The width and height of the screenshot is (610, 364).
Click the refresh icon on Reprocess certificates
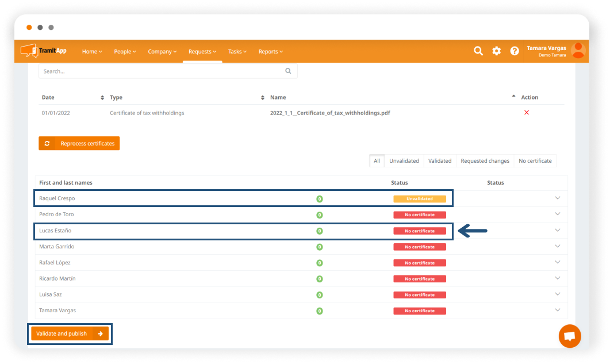coord(47,143)
